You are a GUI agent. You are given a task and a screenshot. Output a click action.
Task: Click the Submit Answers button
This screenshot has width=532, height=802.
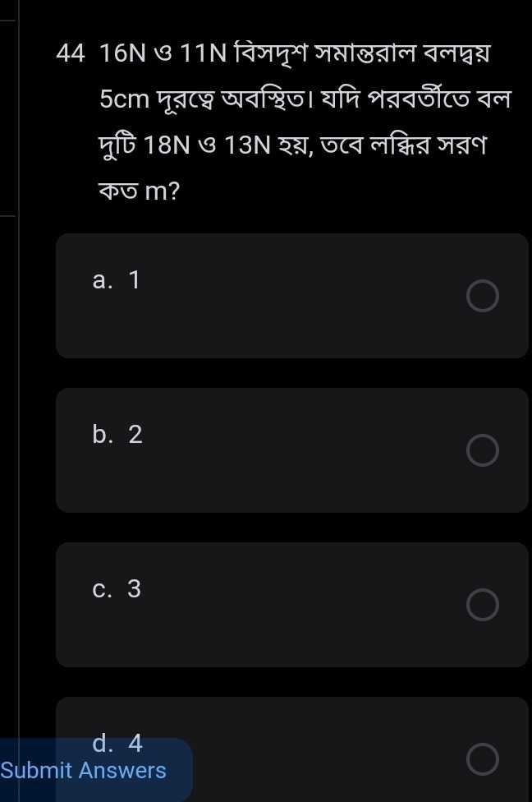(x=84, y=771)
